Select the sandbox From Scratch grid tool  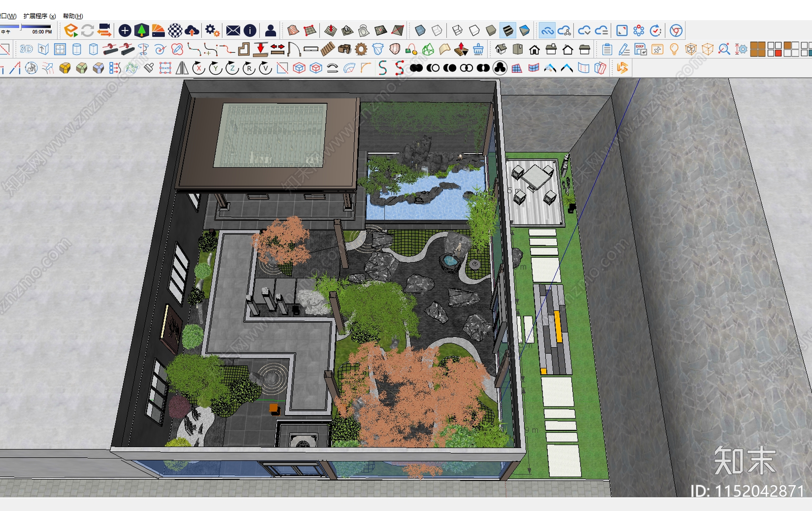point(310,30)
